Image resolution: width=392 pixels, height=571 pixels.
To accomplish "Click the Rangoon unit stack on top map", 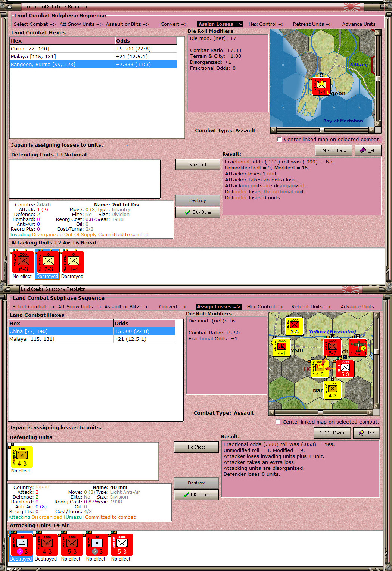I will pos(321,85).
